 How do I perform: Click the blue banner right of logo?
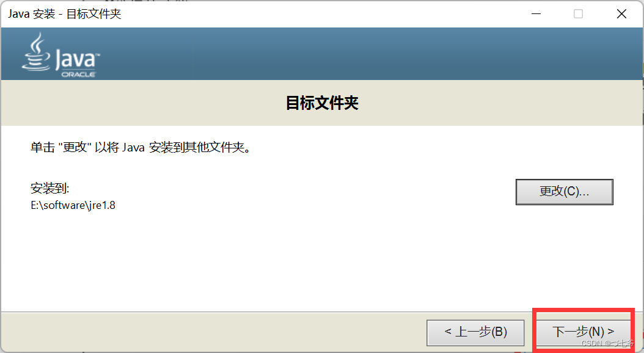coord(370,54)
